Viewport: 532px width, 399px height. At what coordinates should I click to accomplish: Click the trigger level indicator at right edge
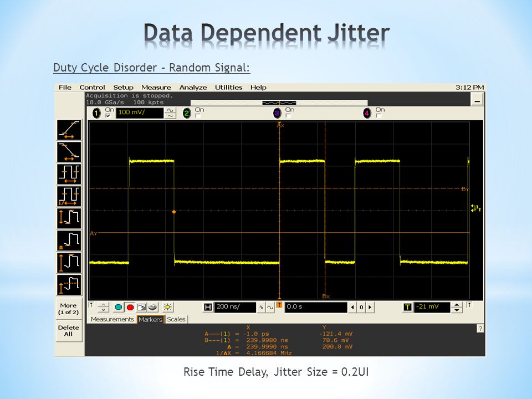[475, 208]
